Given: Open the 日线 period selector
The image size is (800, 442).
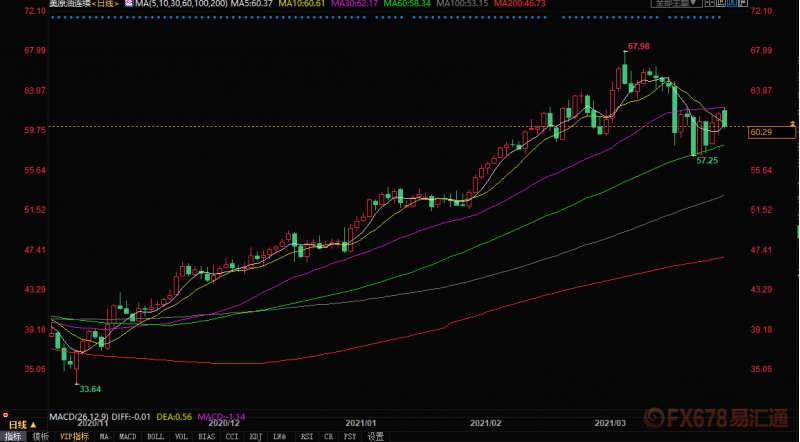Looking at the screenshot, I should pos(20,424).
